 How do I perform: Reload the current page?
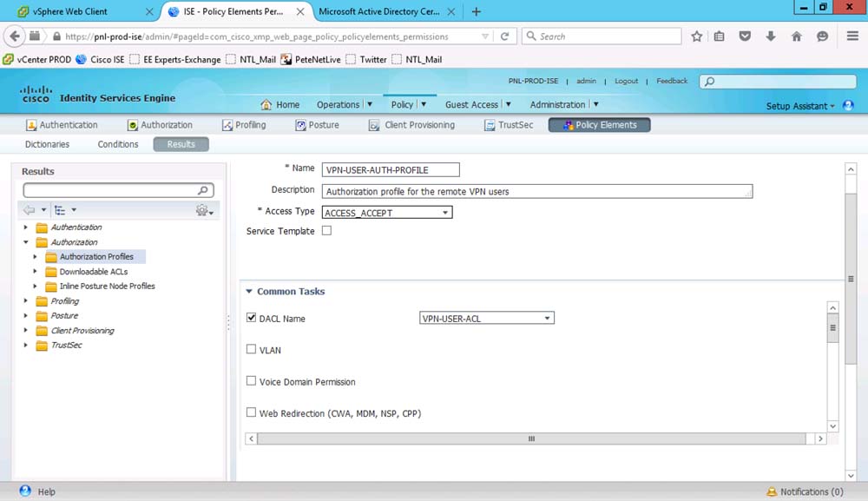[504, 36]
